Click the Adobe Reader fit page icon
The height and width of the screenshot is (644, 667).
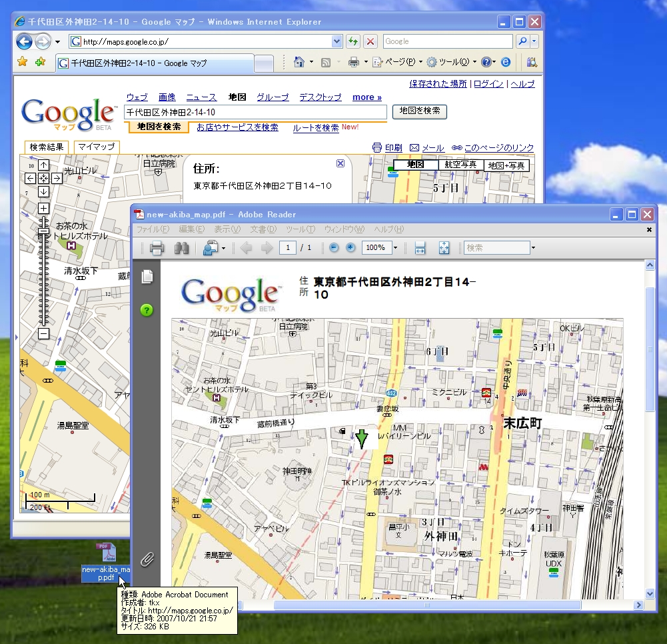coord(444,248)
